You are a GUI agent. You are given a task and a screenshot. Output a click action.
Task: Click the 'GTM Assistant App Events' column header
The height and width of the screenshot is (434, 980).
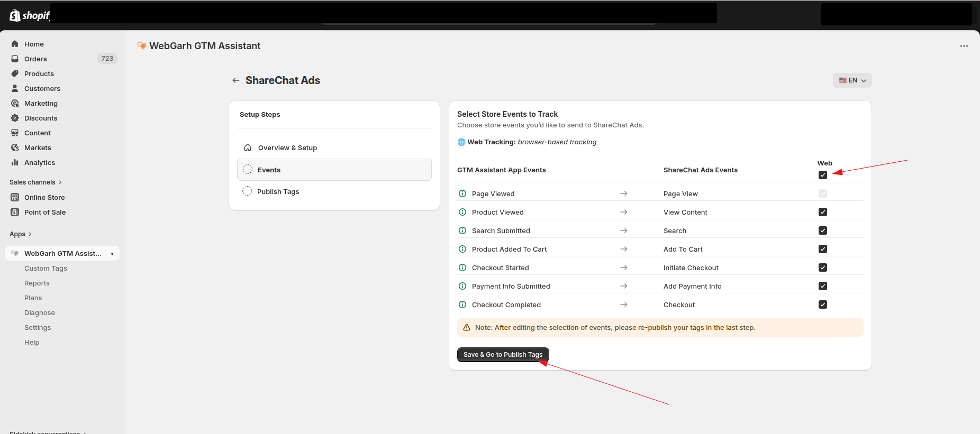coord(502,170)
